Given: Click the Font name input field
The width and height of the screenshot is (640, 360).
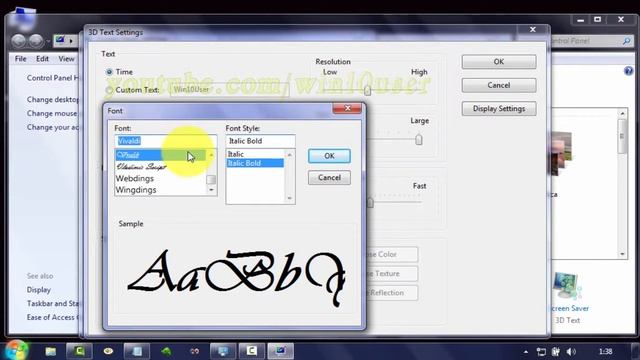Looking at the screenshot, I should (166, 141).
